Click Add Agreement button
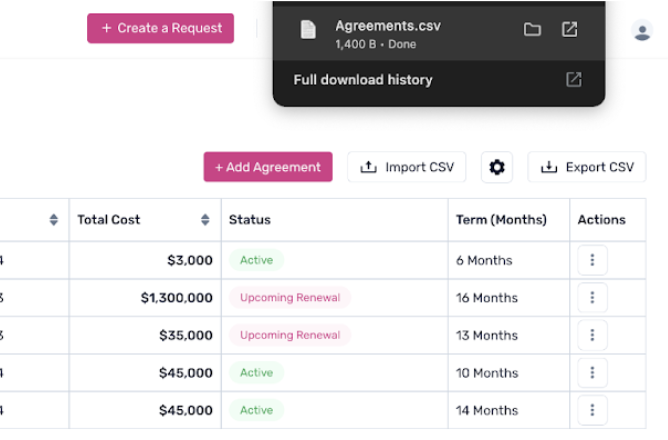 (x=268, y=167)
